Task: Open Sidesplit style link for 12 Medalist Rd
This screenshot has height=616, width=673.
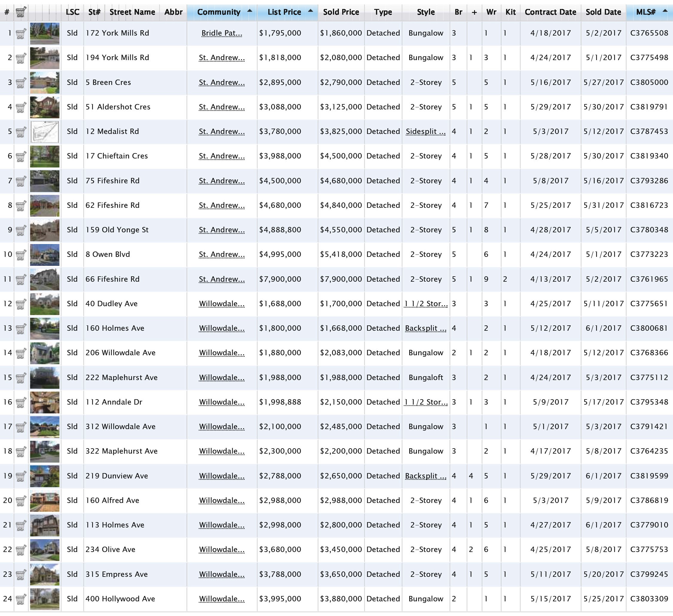Action: 426,132
